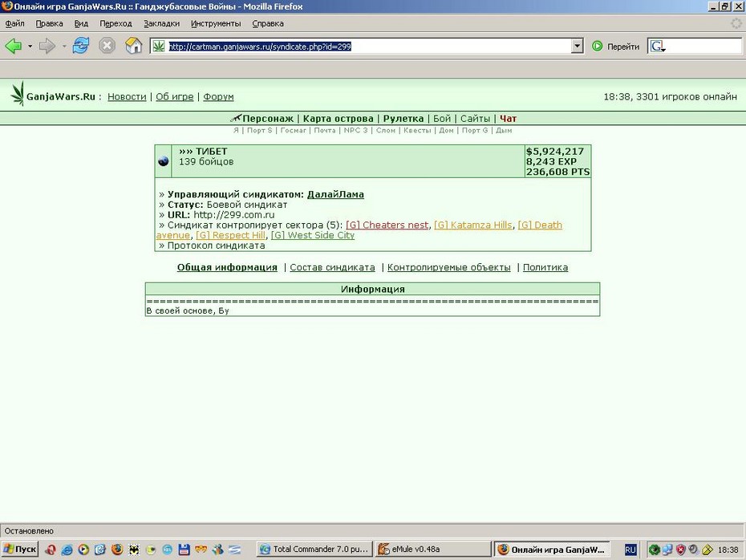Click the GanjaWars leaf logo
This screenshot has height=560, width=746.
click(x=18, y=93)
